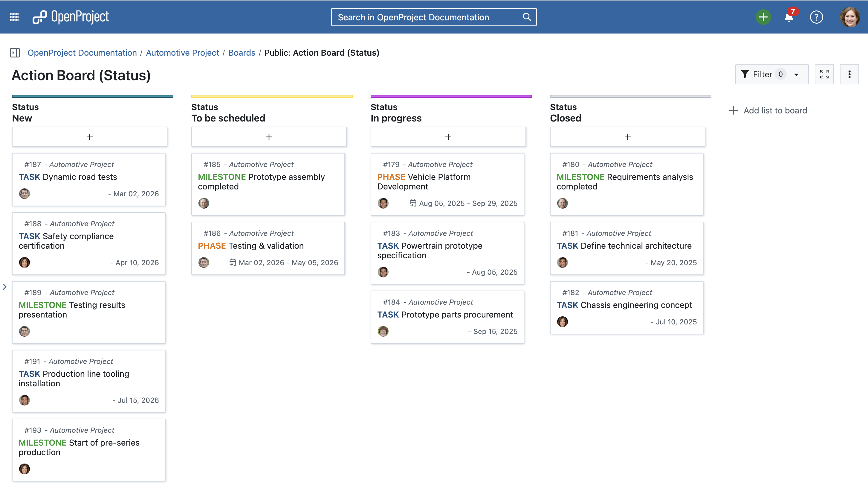Click the search magnifier icon
The height and width of the screenshot is (486, 868).
point(527,17)
